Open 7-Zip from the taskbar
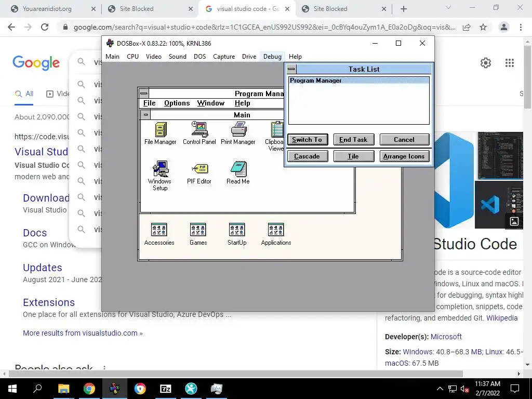 click(x=166, y=389)
